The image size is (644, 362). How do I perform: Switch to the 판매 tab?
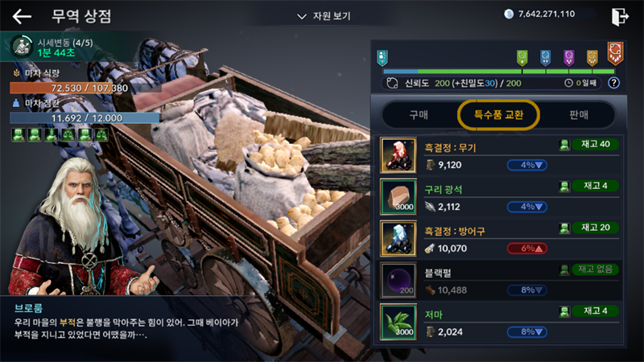click(578, 115)
